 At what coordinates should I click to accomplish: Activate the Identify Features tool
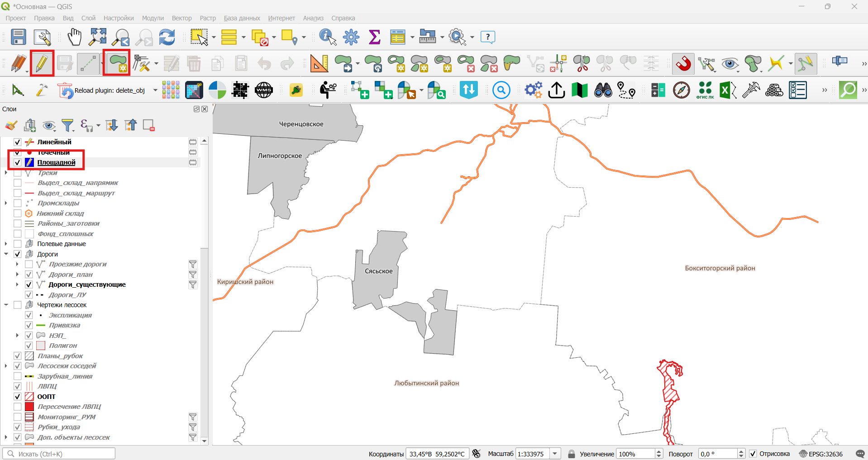[328, 37]
